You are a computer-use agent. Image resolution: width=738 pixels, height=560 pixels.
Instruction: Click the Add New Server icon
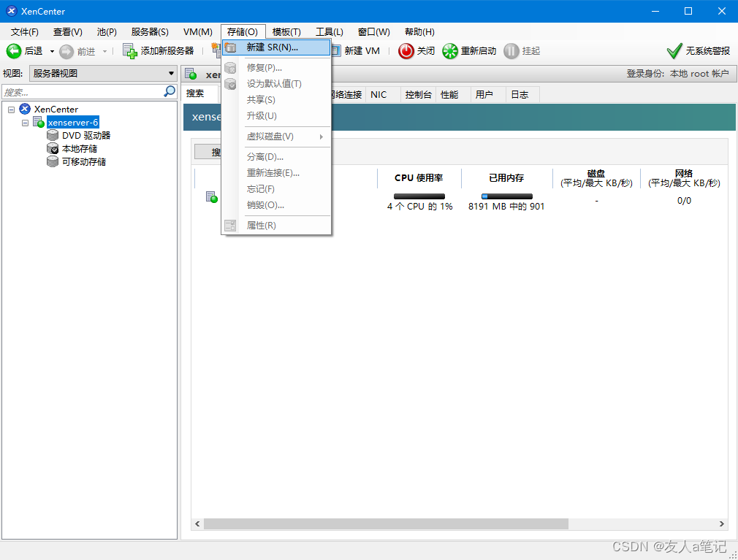click(130, 51)
